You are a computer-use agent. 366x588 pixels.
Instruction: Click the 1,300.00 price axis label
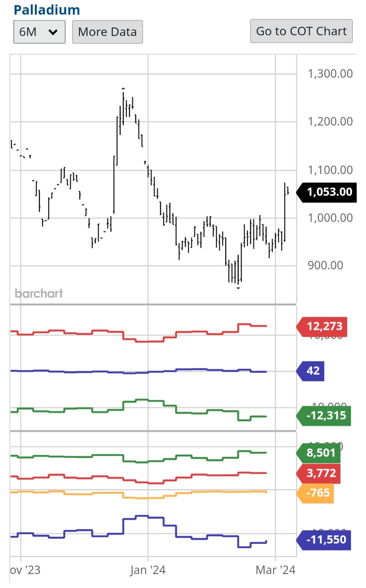coord(330,74)
